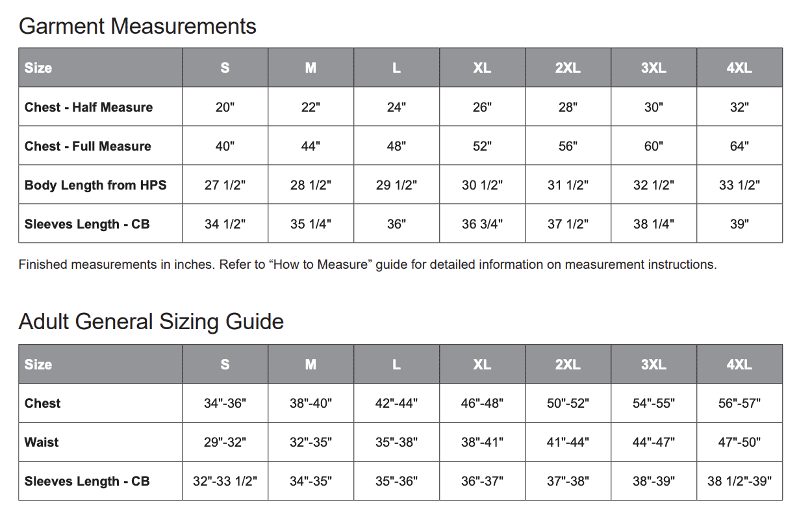Screen dimensions: 812x522
Task: Click the "Adult General Sizing Guide" heading
Action: point(151,322)
